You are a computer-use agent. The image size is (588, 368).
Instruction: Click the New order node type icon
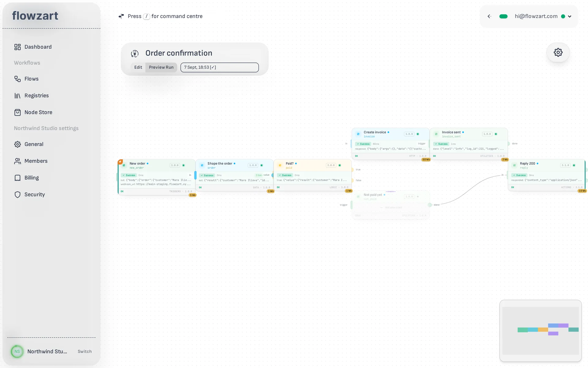tap(124, 165)
